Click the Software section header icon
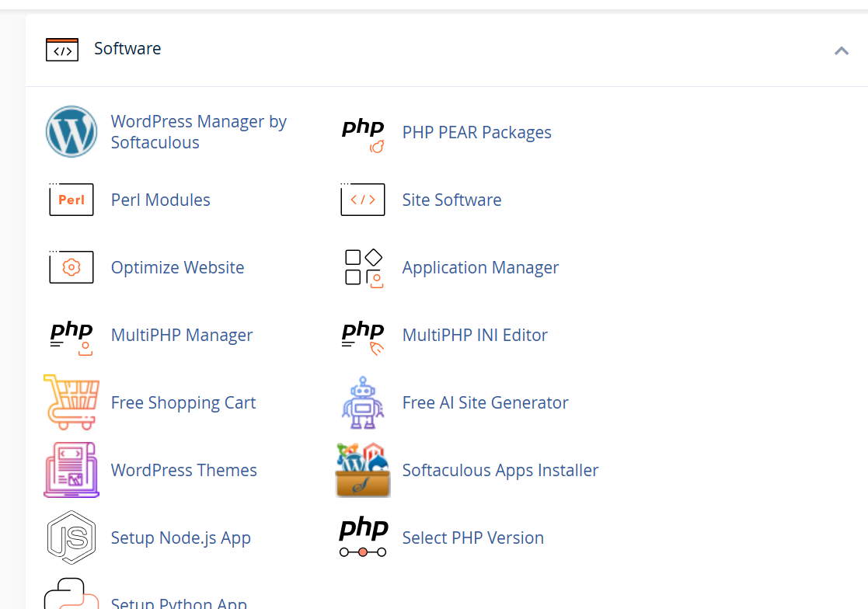This screenshot has height=609, width=868. [62, 49]
